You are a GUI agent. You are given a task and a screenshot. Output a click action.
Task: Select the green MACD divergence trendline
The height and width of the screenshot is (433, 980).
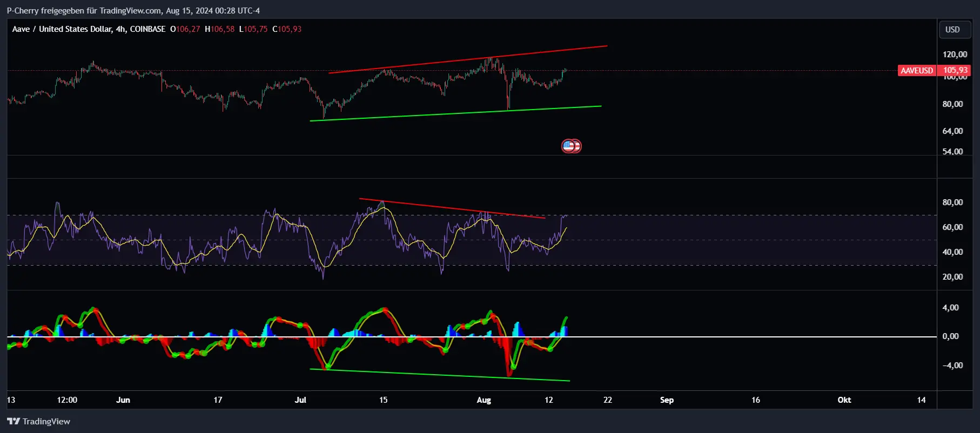(440, 375)
